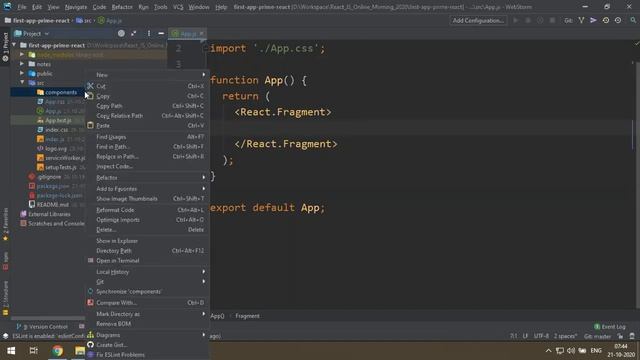Click the Fragment breadcrumb below editor
This screenshot has height=360, width=640.
pos(247,316)
